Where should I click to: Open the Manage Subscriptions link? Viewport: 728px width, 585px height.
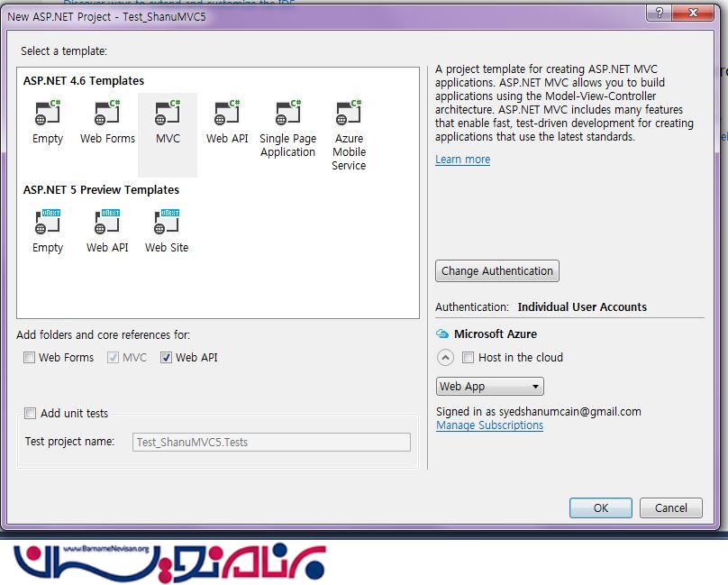click(489, 425)
